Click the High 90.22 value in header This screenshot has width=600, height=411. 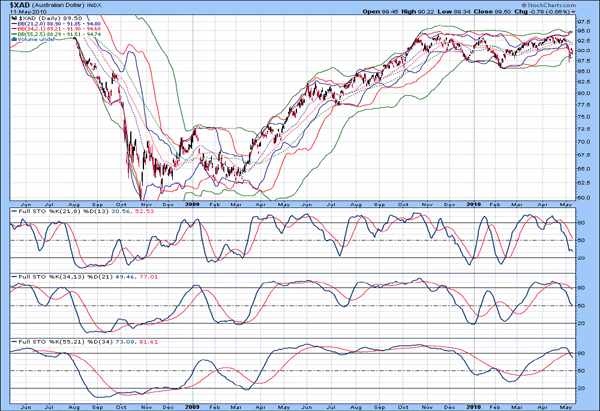pos(417,13)
